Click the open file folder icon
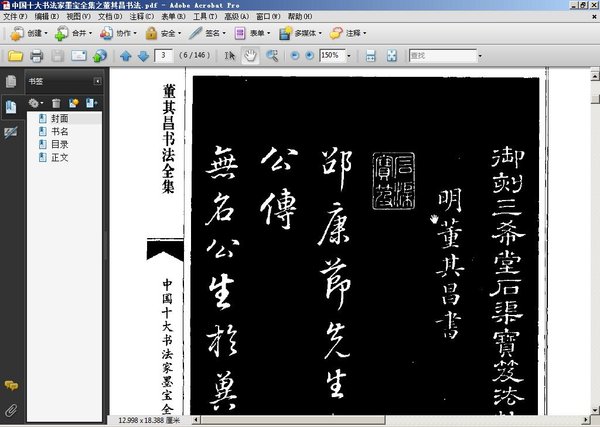 click(x=15, y=56)
